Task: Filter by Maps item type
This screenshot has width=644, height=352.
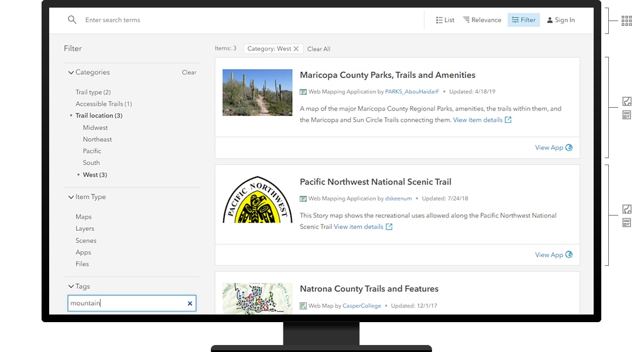Action: coord(83,217)
